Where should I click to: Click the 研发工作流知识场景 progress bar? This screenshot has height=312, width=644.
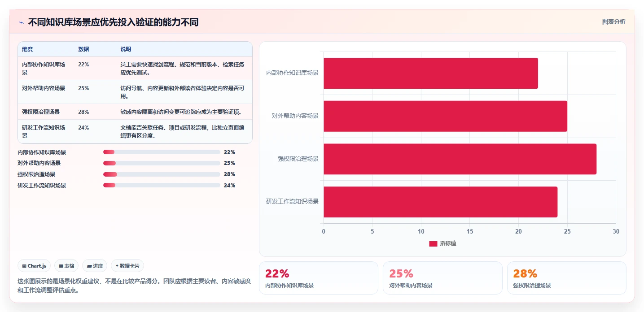[x=162, y=185]
